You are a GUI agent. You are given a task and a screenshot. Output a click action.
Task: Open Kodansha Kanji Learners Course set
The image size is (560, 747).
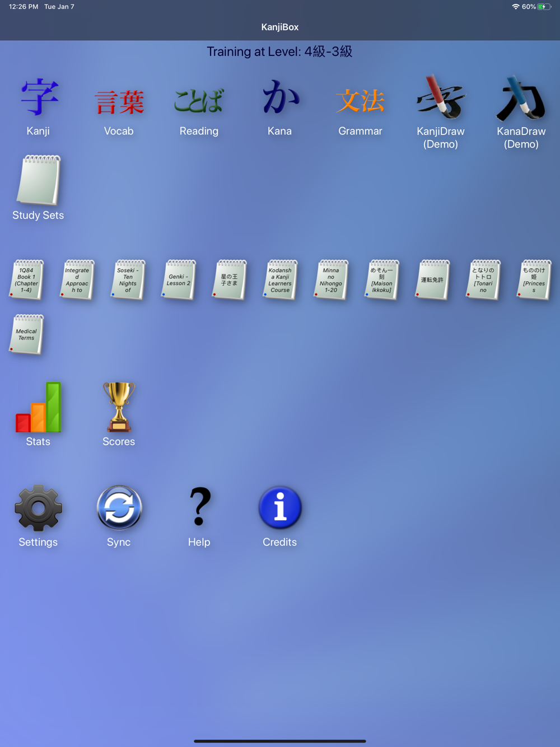click(x=280, y=280)
